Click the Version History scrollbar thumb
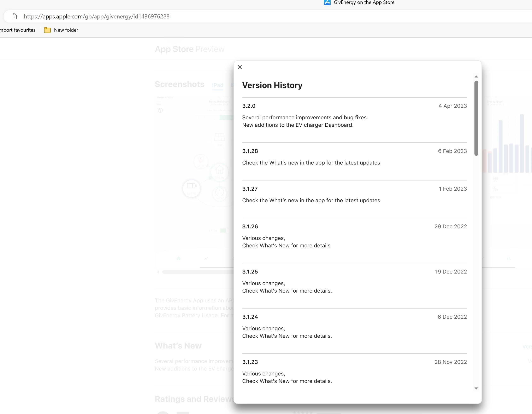Screen dimensions: 532x414 click(476, 118)
